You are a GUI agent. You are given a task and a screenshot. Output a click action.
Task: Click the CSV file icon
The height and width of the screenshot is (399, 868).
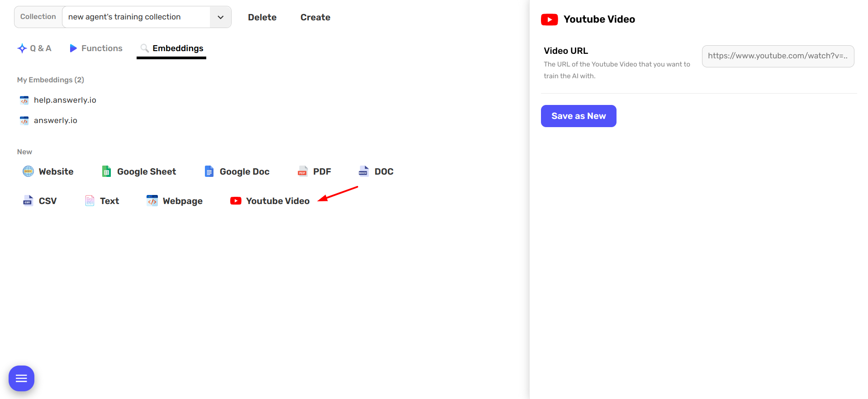click(x=28, y=200)
